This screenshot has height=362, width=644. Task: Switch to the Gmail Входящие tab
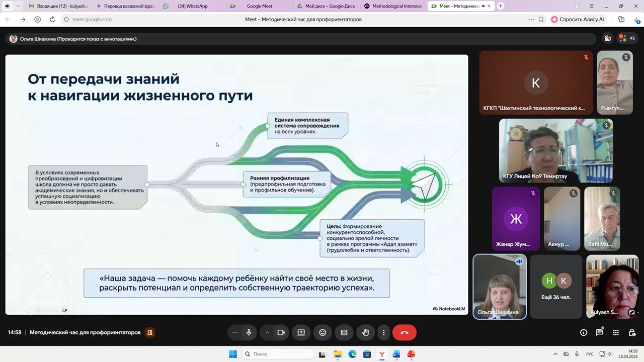(x=58, y=6)
